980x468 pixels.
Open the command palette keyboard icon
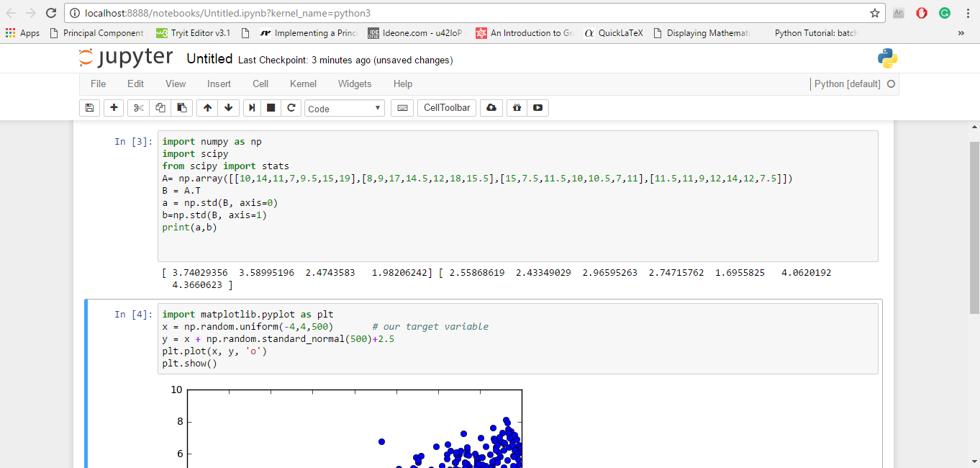402,108
